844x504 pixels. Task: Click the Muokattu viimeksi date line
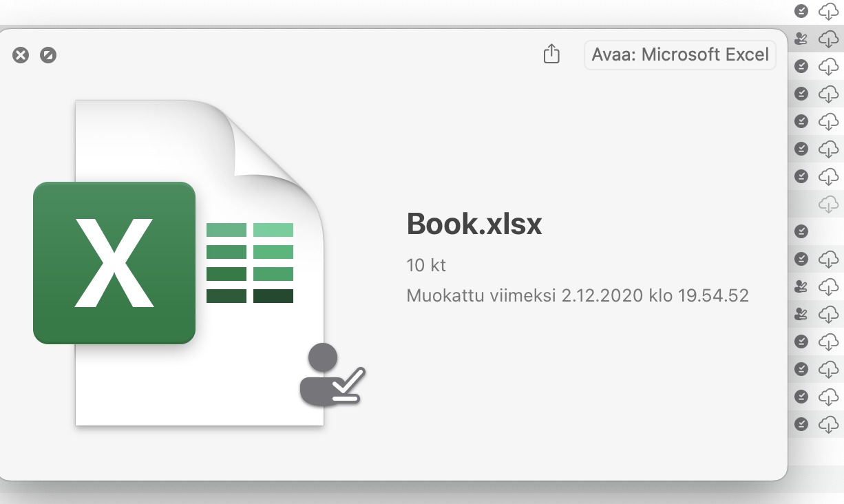[x=578, y=296]
